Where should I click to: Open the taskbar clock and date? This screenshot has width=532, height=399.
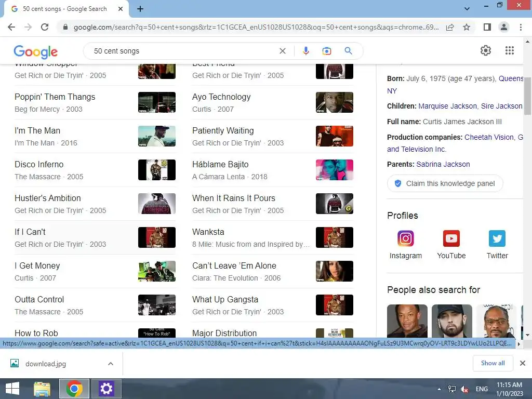(509, 389)
